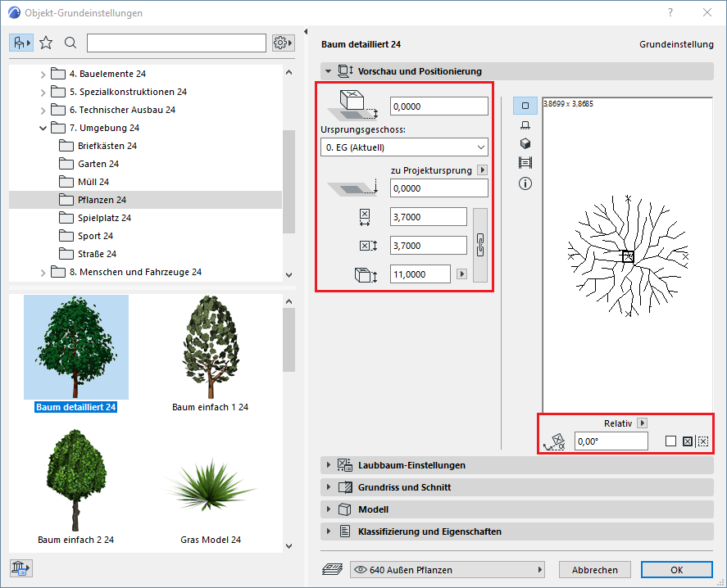The image size is (727, 588).
Task: Click the rotation angle input field
Action: click(x=610, y=441)
